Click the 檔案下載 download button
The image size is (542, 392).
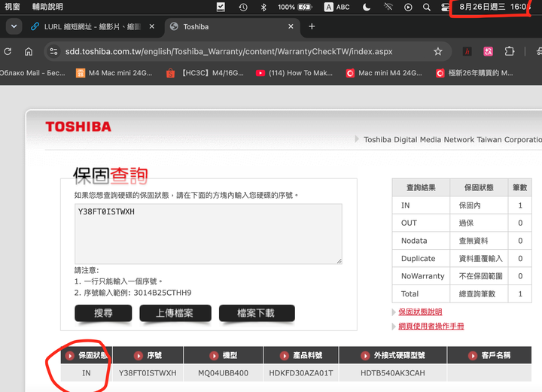pyautogui.click(x=257, y=313)
